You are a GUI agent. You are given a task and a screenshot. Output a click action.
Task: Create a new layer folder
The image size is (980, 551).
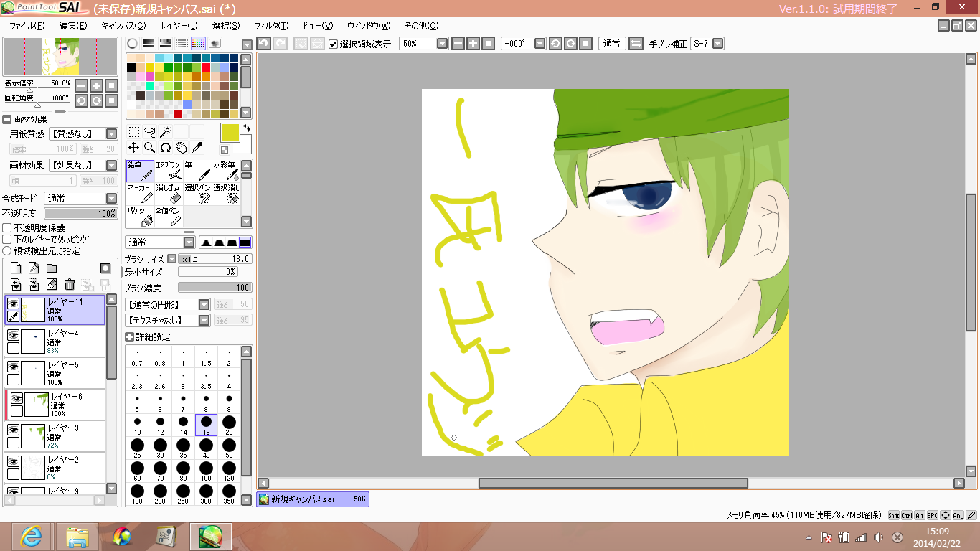pyautogui.click(x=52, y=268)
